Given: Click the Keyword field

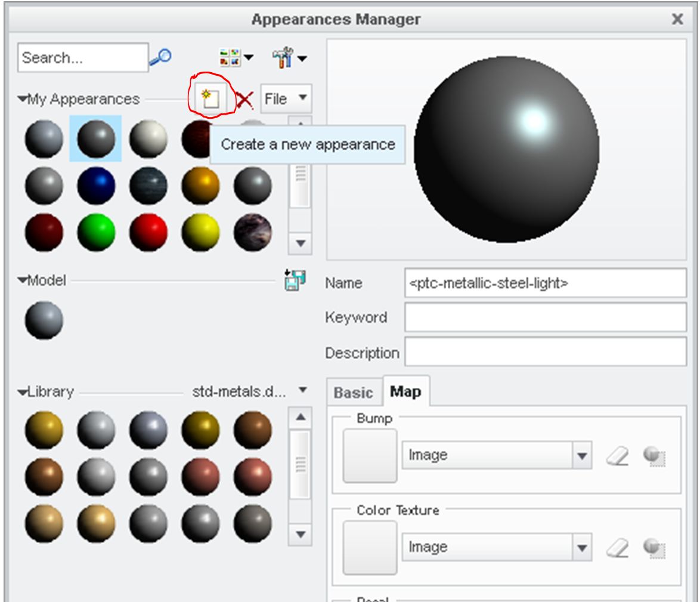Looking at the screenshot, I should tap(545, 317).
